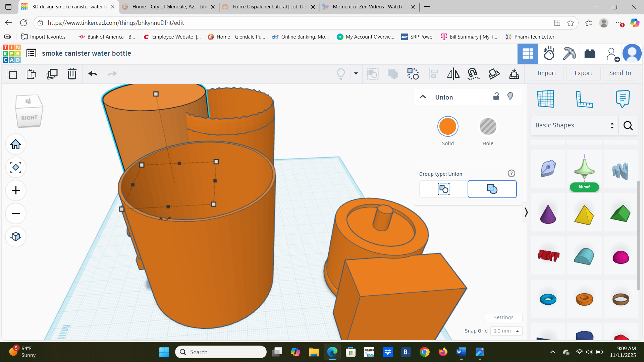Viewport: 644px width, 362px height.
Task: Click the Export button
Action: (x=583, y=73)
